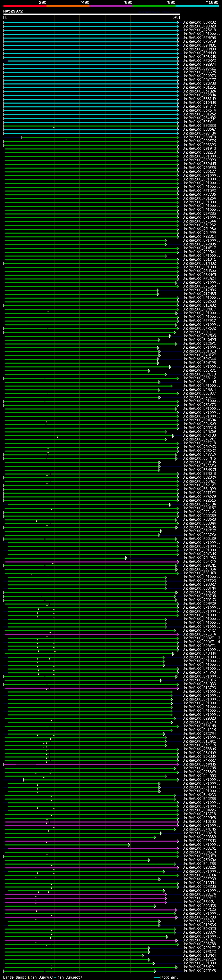Open hit UniRef100_Q6P9P3
Viewport: 222px width, 980px height.
click(x=199, y=160)
